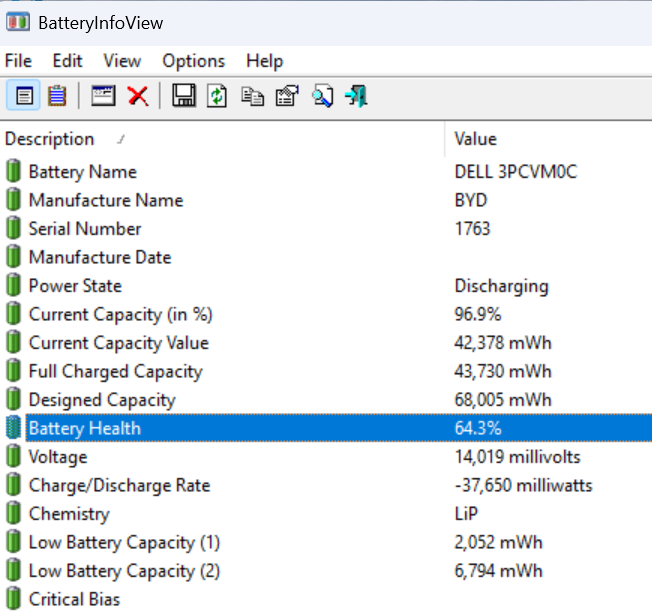Image resolution: width=652 pixels, height=613 pixels.
Task: Click the battery icon beside Voltage
Action: tap(13, 456)
